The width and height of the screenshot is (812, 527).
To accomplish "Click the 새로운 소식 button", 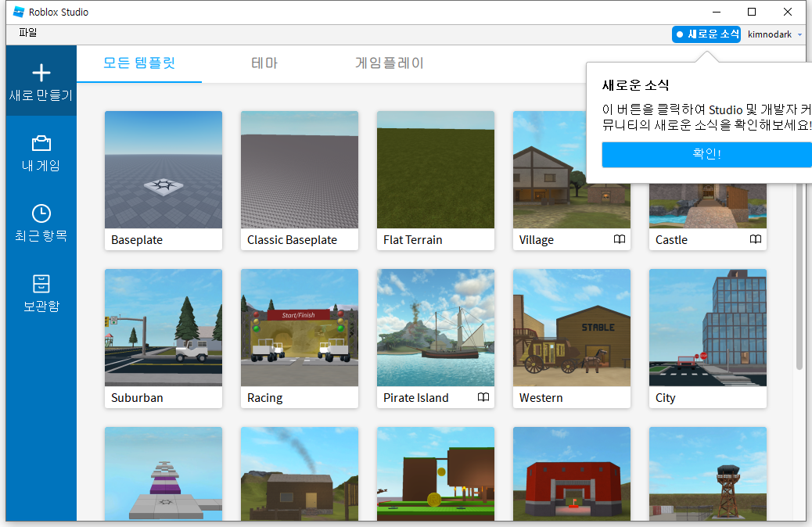I will click(706, 34).
